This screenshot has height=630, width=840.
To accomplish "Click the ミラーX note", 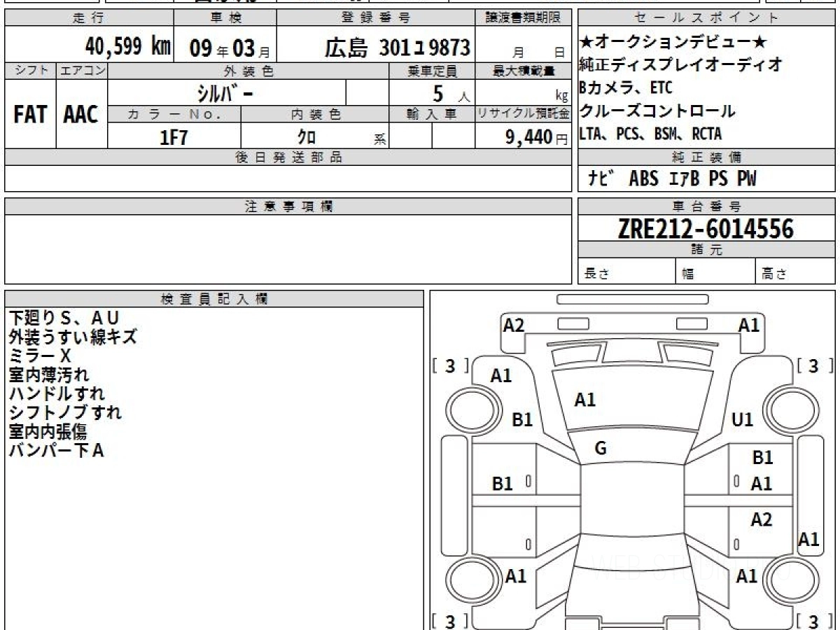I will (40, 356).
